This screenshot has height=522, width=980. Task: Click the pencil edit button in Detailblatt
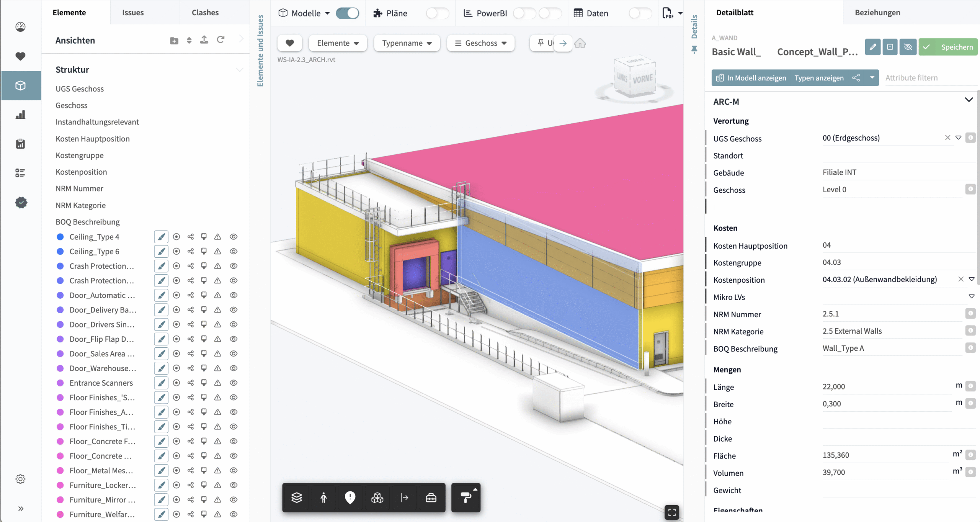coord(873,47)
